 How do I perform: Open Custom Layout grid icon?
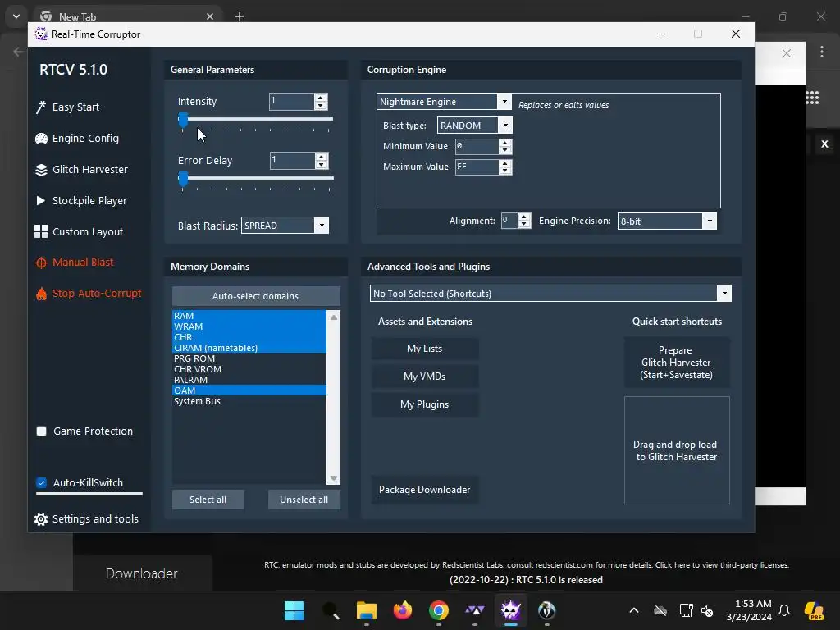(x=41, y=231)
